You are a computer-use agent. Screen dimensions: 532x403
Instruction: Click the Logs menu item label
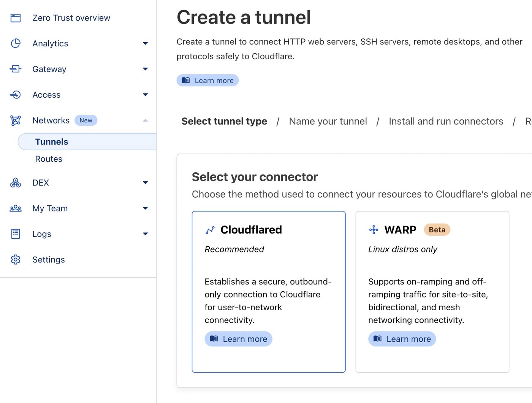click(x=42, y=234)
